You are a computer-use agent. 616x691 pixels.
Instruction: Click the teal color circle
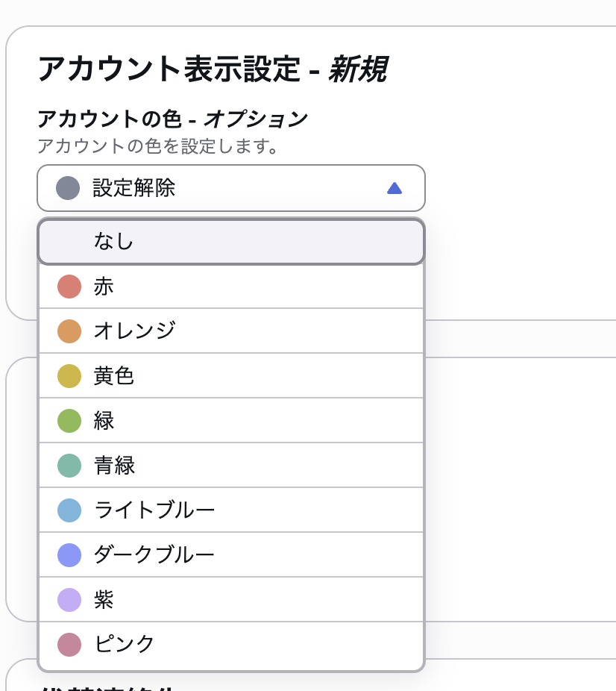[x=69, y=466]
